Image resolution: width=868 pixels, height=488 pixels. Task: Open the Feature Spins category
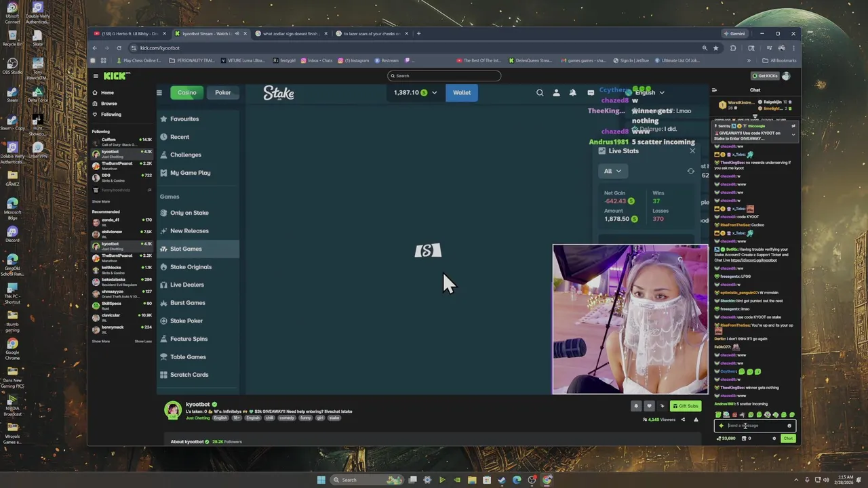click(x=198, y=339)
